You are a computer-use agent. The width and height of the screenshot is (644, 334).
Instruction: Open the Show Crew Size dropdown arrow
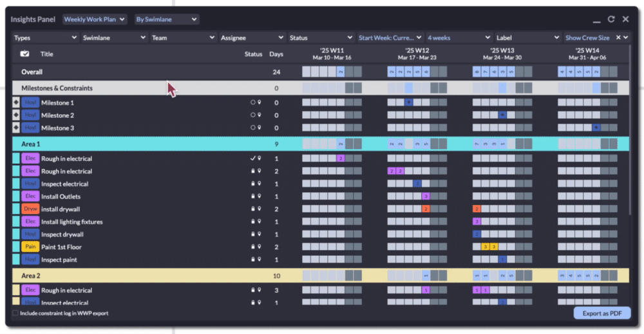point(625,37)
